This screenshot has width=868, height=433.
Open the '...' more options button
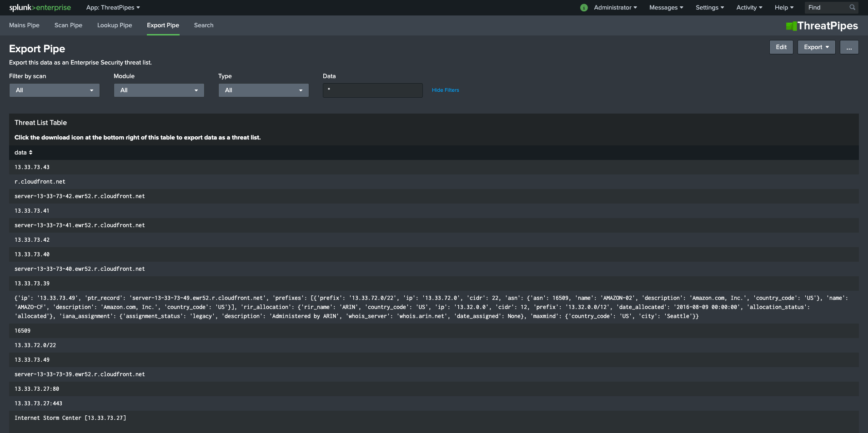click(848, 47)
